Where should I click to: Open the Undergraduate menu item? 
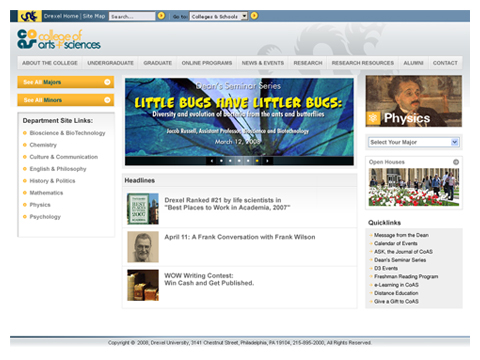click(x=110, y=63)
